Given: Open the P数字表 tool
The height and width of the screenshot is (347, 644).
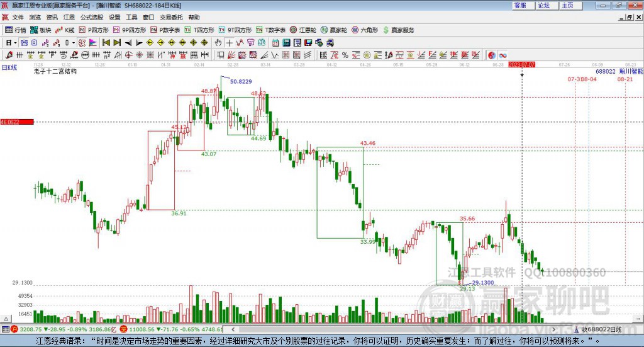Looking at the screenshot, I should coord(165,30).
